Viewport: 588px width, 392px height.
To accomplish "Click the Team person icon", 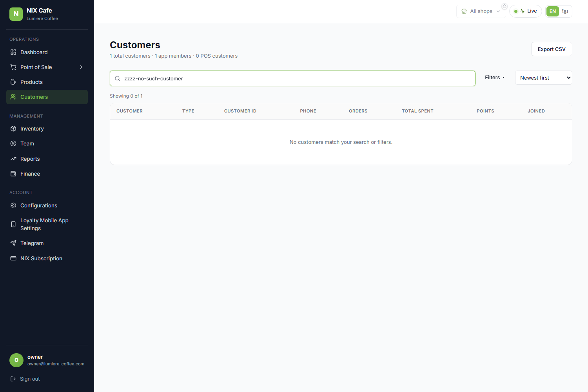I will pos(13,143).
